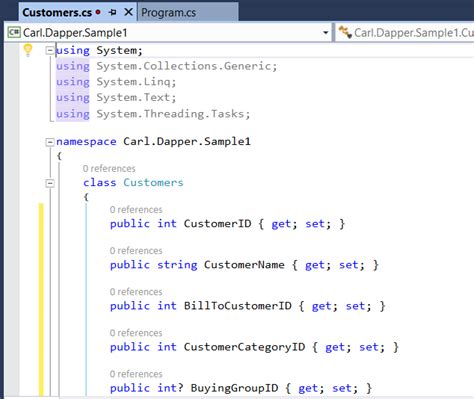Screen dimensions: 474x399
Task: Open references link above BuyingGroupID property
Action: click(x=136, y=374)
